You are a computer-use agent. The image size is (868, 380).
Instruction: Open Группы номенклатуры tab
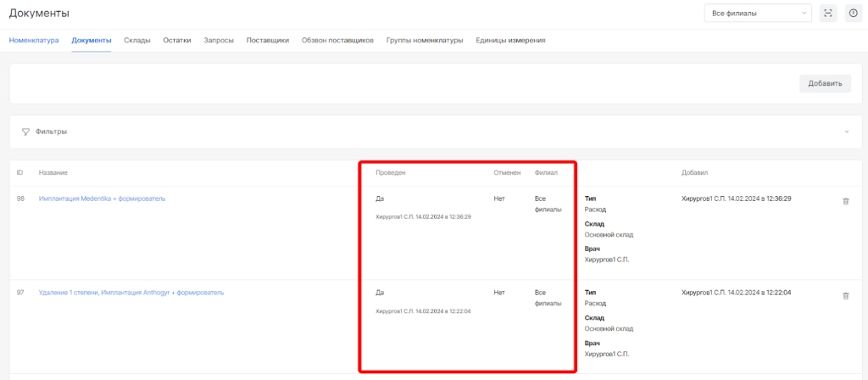pyautogui.click(x=425, y=40)
